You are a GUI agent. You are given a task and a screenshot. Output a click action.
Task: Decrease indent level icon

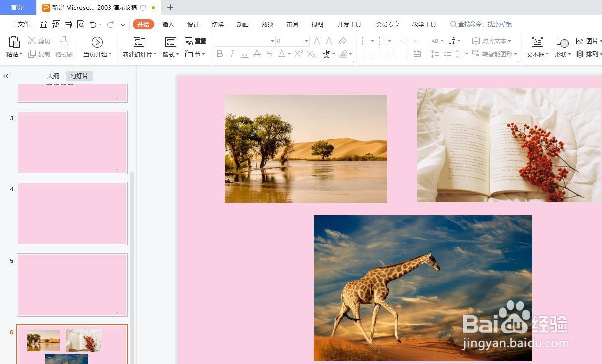click(404, 41)
